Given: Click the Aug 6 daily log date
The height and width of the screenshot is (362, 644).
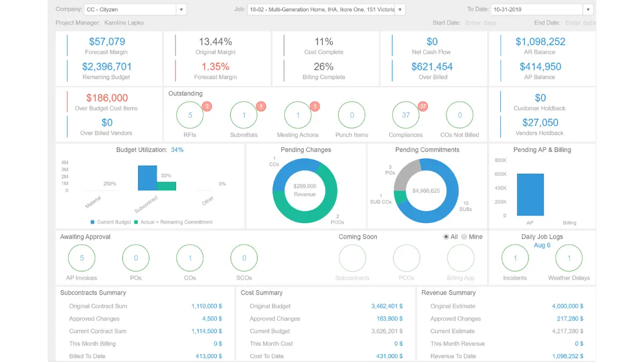Looking at the screenshot, I should (542, 245).
